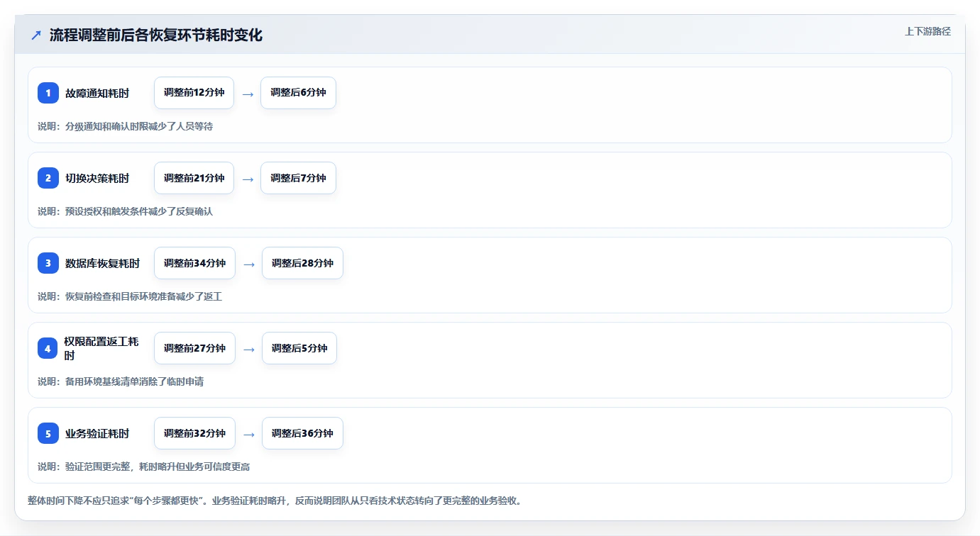980x536 pixels.
Task: Click the note 验证范围更完整，耗时略升但业务可信度更高
Action: point(158,467)
